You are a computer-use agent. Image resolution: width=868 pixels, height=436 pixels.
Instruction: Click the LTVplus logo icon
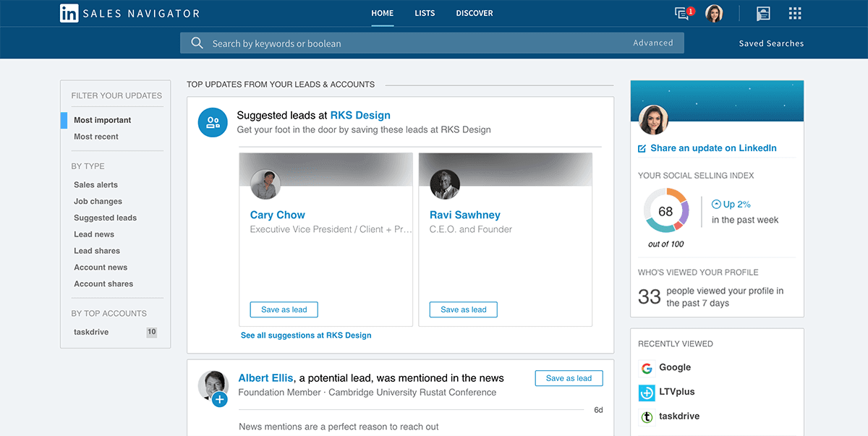point(647,393)
